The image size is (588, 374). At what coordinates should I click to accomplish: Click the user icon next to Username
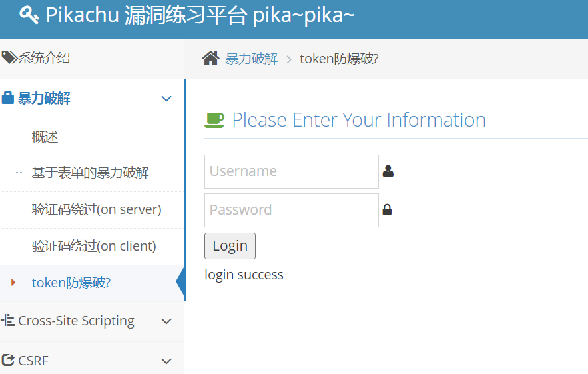point(388,172)
